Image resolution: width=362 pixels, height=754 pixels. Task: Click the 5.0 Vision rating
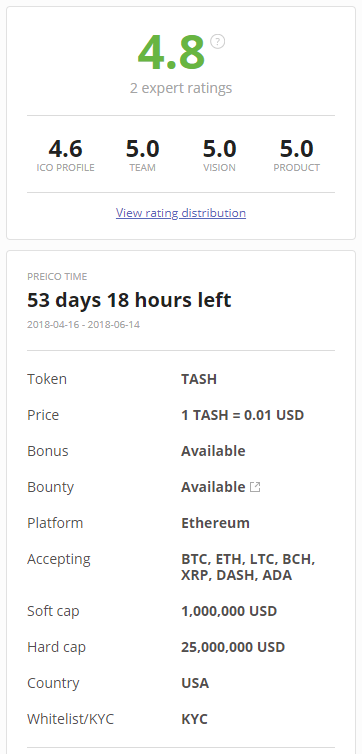point(219,149)
